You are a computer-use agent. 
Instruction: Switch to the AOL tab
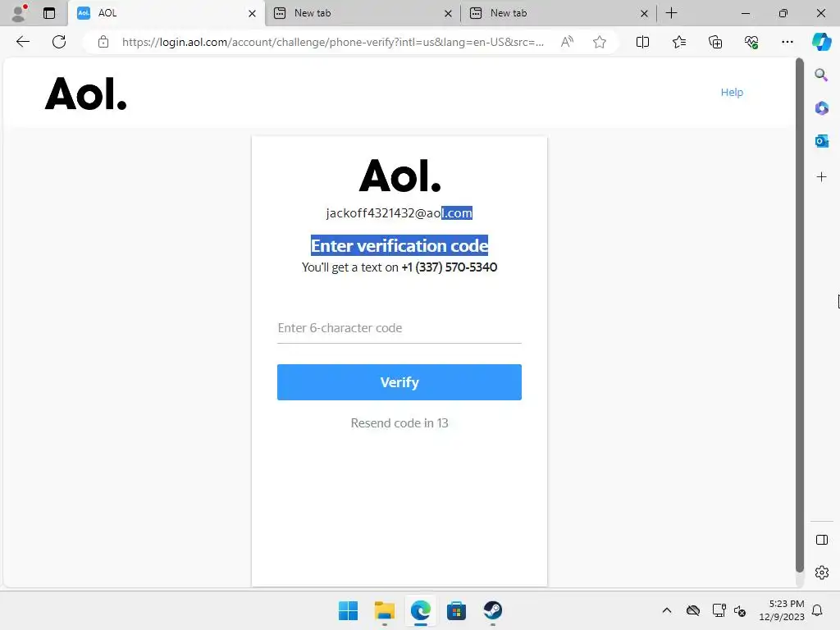[166, 13]
